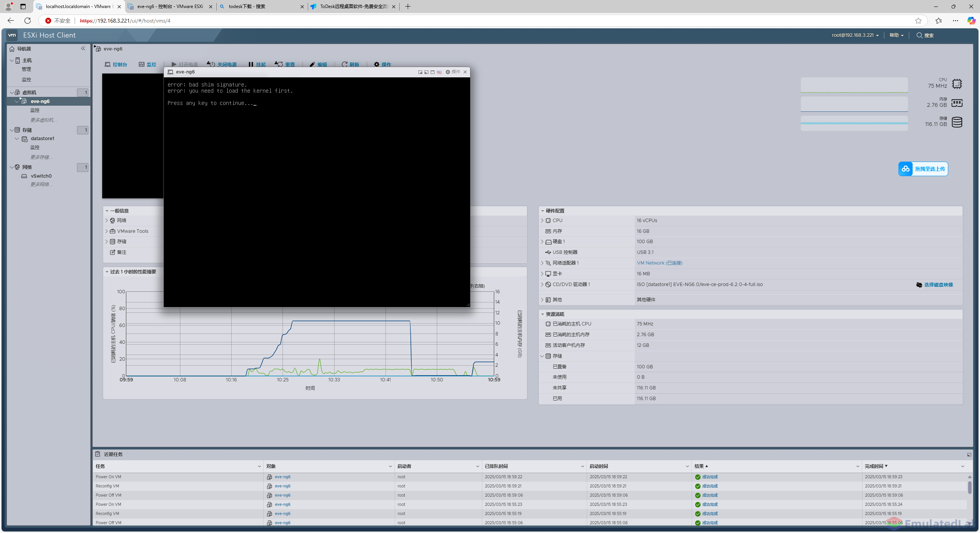Viewport: 980px width, 533px height.
Task: Collapse the navigator panel with double-chevron
Action: point(83,48)
